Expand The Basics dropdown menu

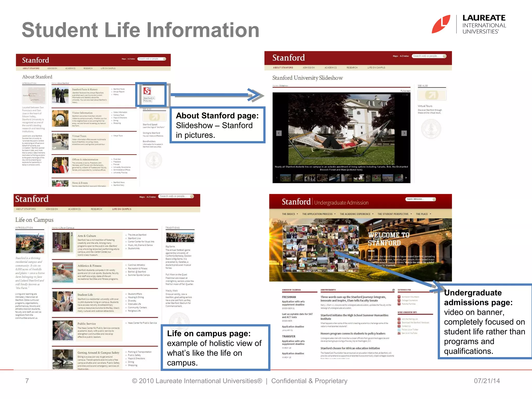tap(290, 214)
